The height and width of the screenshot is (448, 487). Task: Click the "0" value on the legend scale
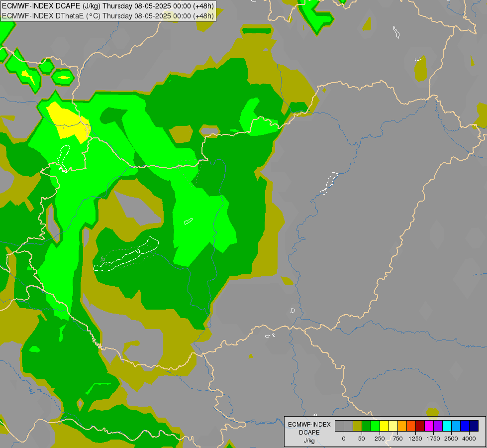(x=344, y=439)
